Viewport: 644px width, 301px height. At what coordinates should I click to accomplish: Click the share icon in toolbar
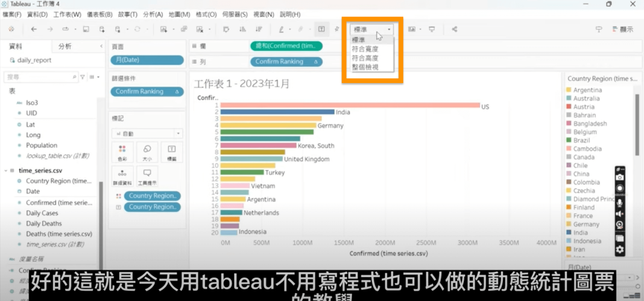click(454, 29)
